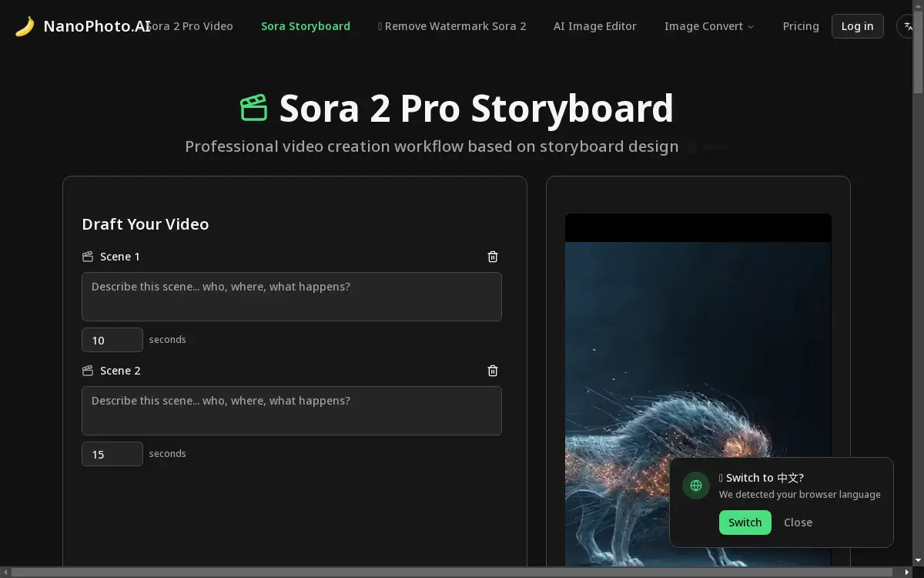Click the scrollbar up arrow
Image resolution: width=924 pixels, height=578 pixels.
(918, 7)
